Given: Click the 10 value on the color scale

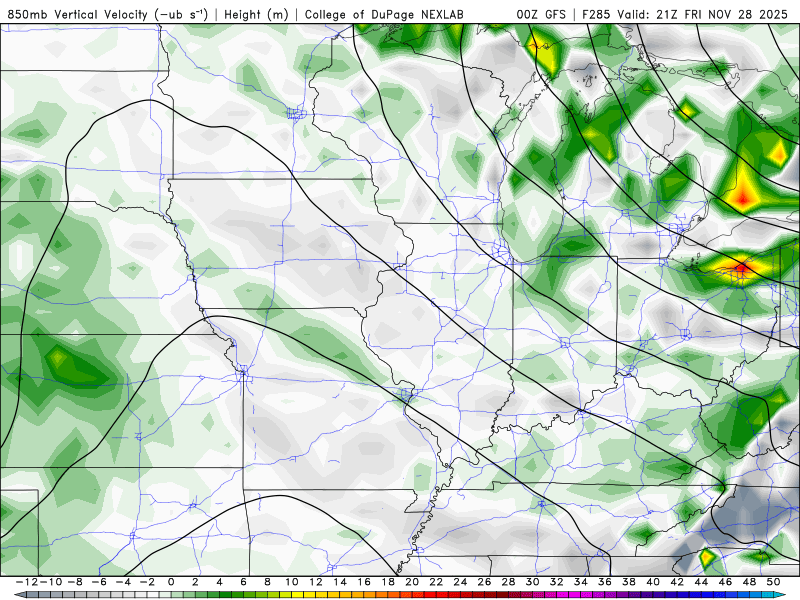Looking at the screenshot, I should [291, 582].
